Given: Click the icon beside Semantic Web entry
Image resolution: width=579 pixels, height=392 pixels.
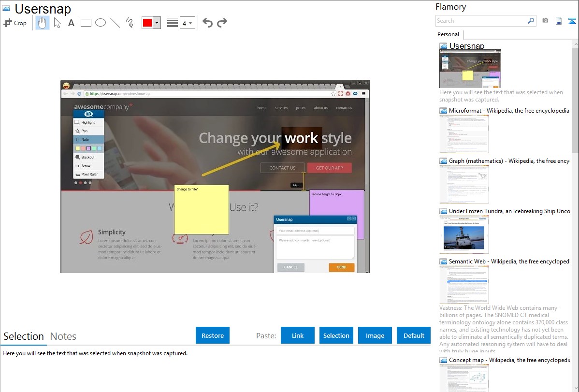Looking at the screenshot, I should (x=444, y=261).
